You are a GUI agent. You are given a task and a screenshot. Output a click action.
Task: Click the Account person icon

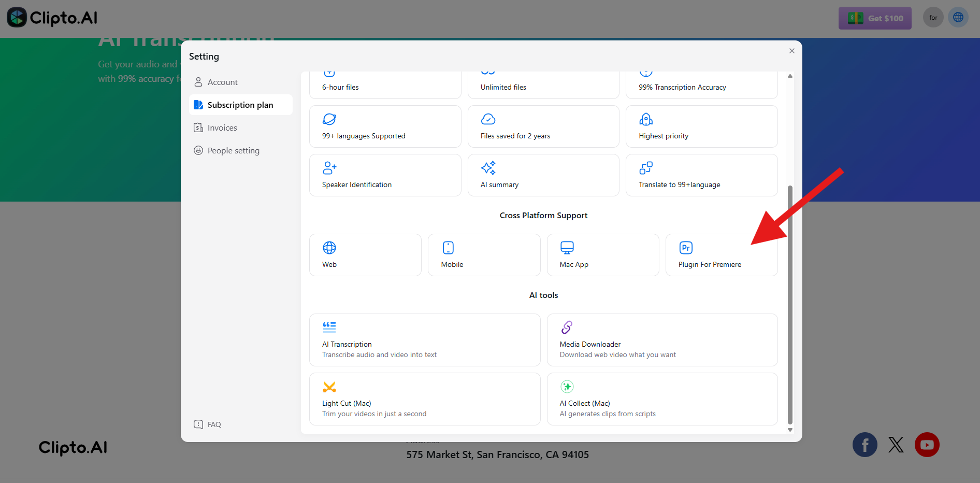198,82
